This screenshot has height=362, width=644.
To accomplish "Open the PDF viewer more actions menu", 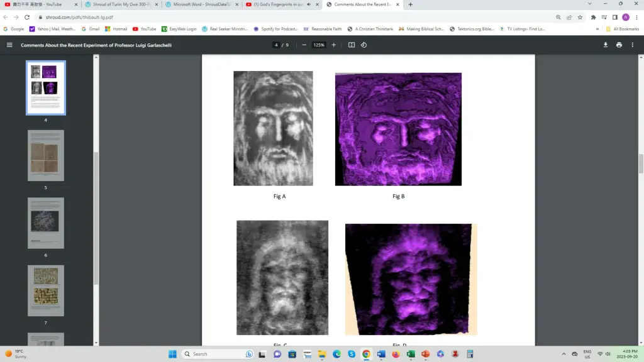I will click(x=633, y=45).
